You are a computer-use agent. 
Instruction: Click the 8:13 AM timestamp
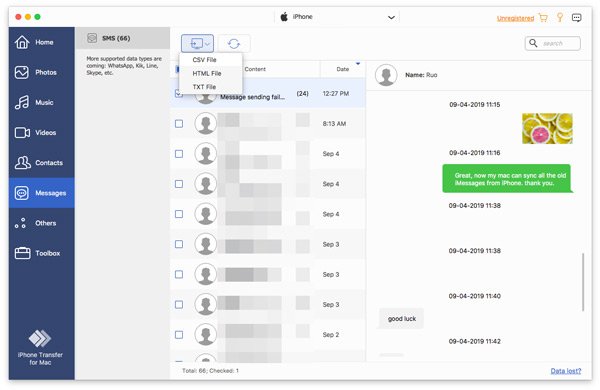[334, 124]
